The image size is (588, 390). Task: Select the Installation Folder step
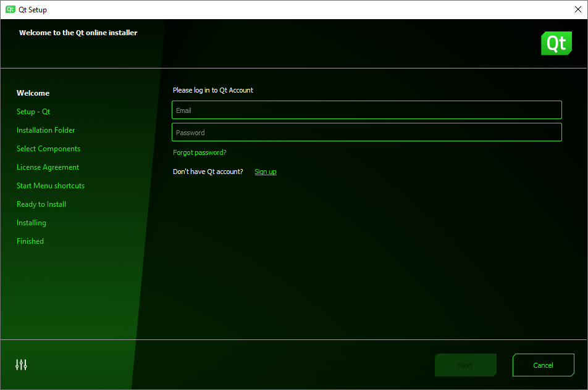[x=46, y=130]
